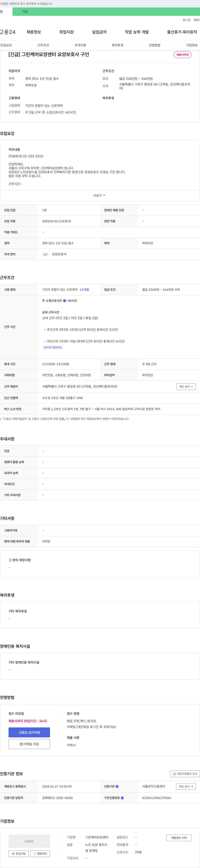The image size is (200, 868).
Task: Add company with 관심기업 star button
Action: click(19, 853)
